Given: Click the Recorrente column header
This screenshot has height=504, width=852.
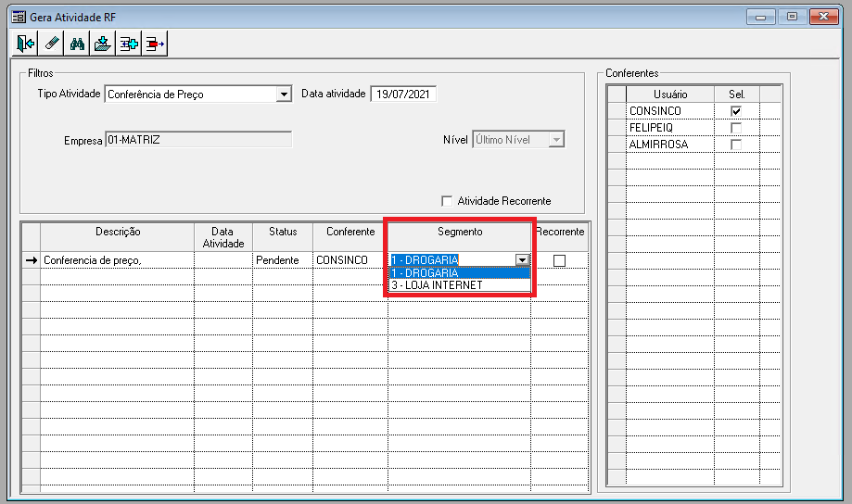Looking at the screenshot, I should (x=560, y=237).
